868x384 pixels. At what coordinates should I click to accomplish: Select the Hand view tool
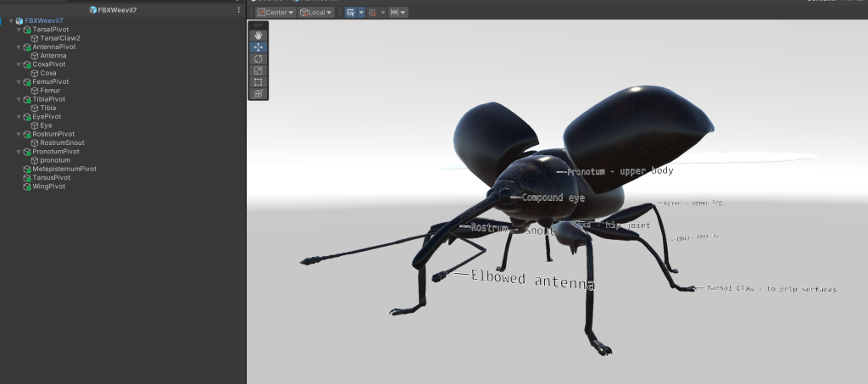tap(259, 36)
